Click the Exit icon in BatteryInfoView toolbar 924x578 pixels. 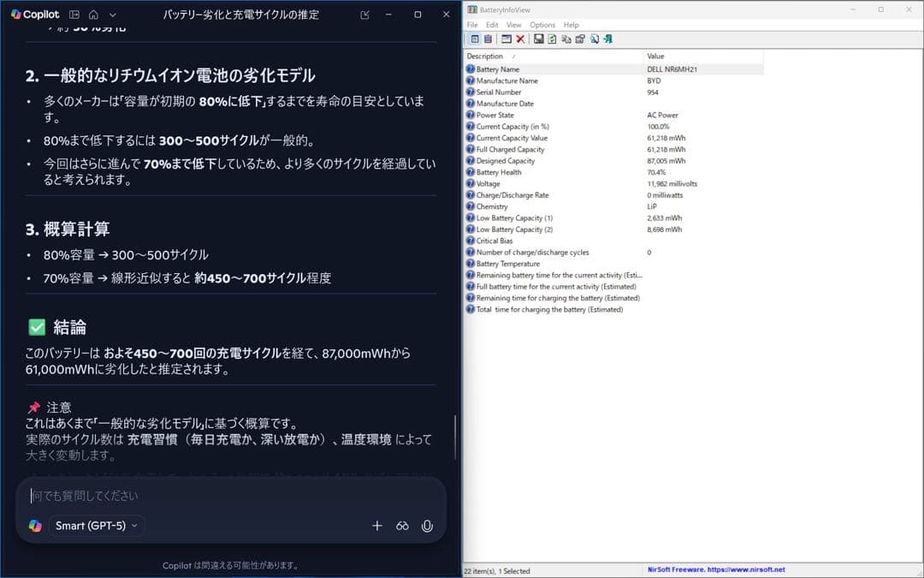click(607, 39)
